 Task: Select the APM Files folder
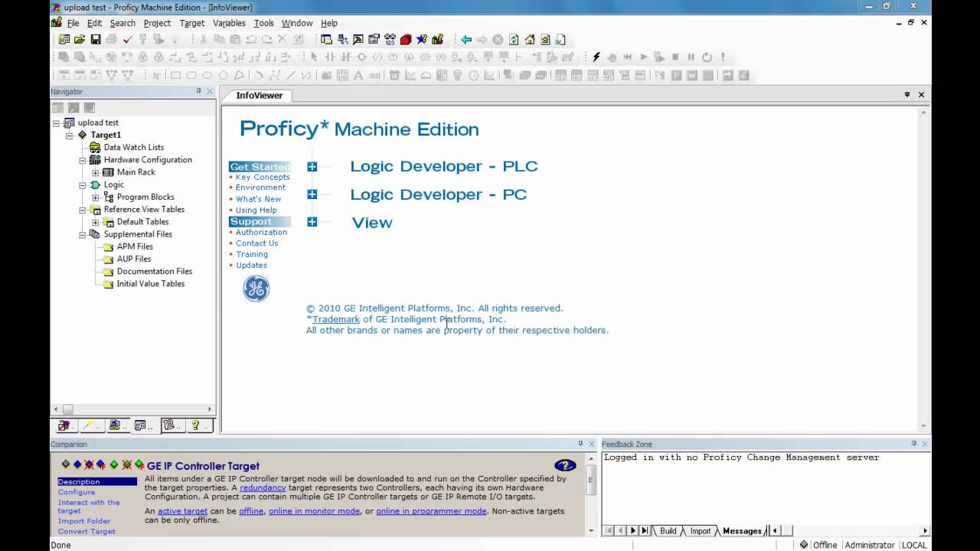135,246
